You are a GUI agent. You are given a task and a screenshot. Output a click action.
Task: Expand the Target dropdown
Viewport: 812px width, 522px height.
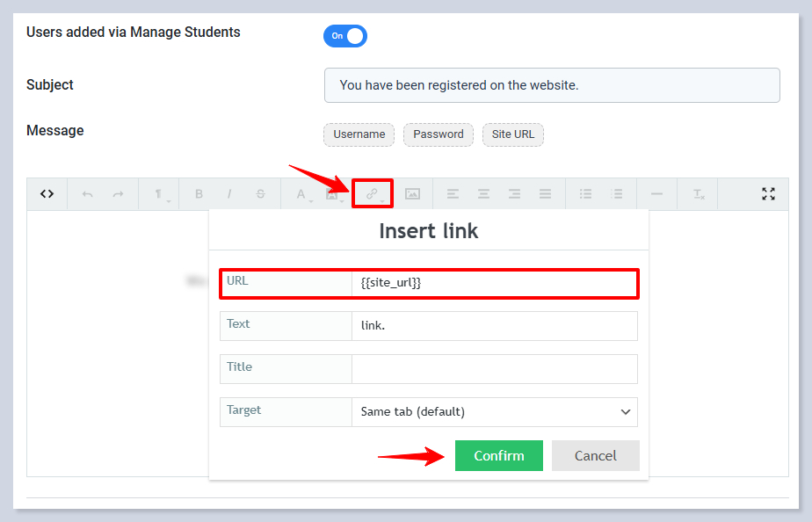coord(494,411)
